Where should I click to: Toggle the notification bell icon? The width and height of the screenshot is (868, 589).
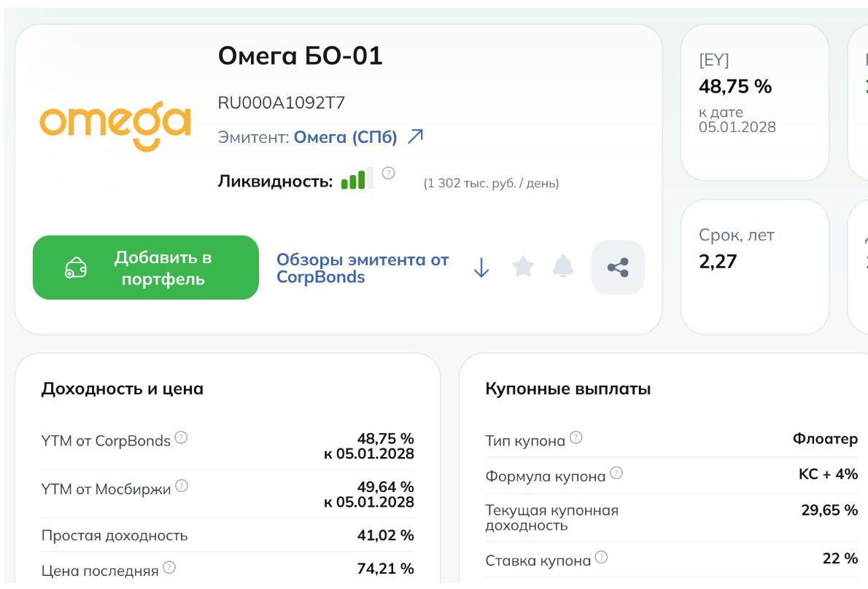click(562, 268)
